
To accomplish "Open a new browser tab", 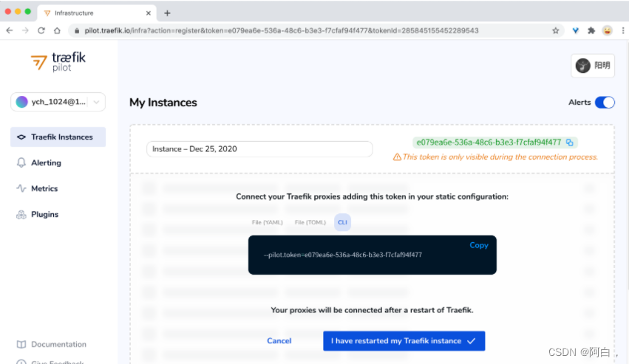I will 167,13.
